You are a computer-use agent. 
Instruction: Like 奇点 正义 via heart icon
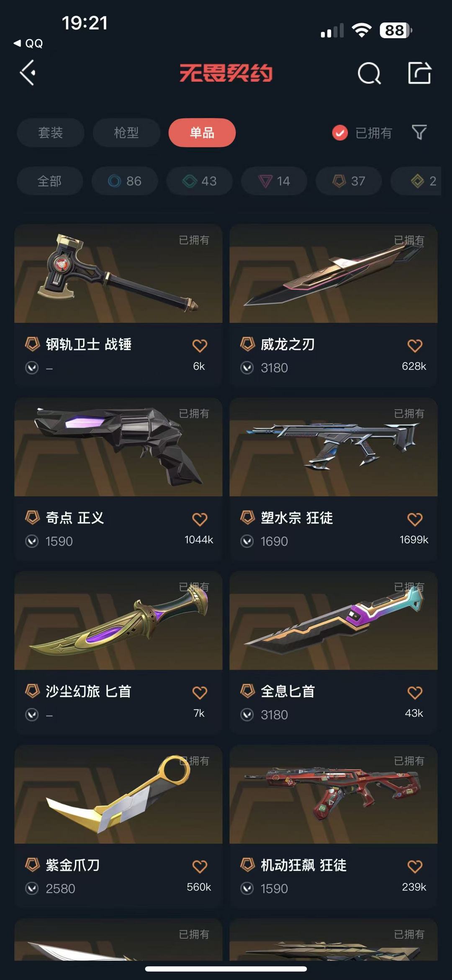click(200, 519)
